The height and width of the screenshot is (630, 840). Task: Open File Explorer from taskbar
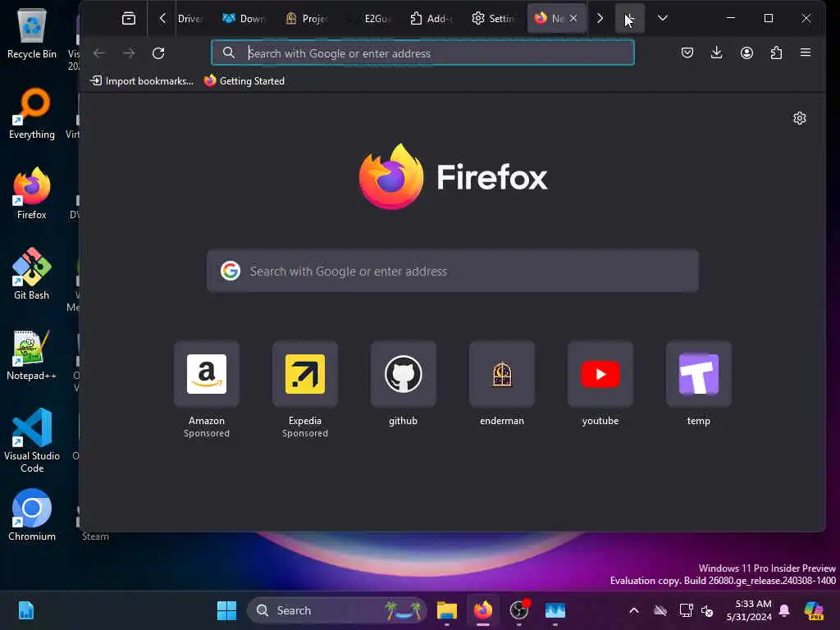click(x=447, y=610)
